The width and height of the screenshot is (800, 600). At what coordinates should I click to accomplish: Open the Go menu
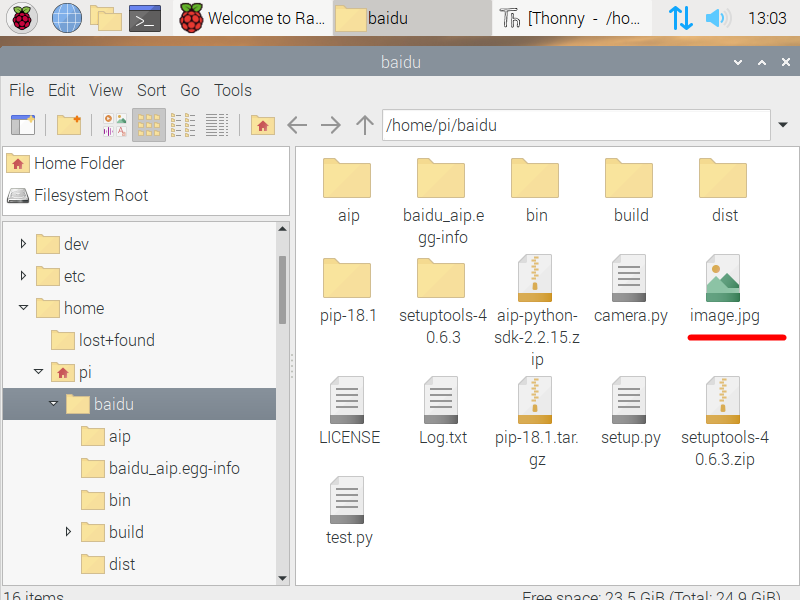pos(190,90)
